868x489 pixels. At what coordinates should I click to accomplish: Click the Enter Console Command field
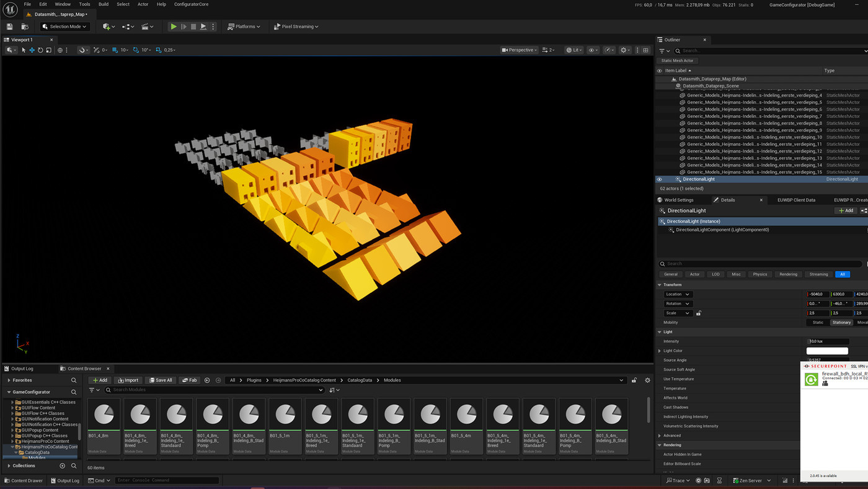pos(167,480)
